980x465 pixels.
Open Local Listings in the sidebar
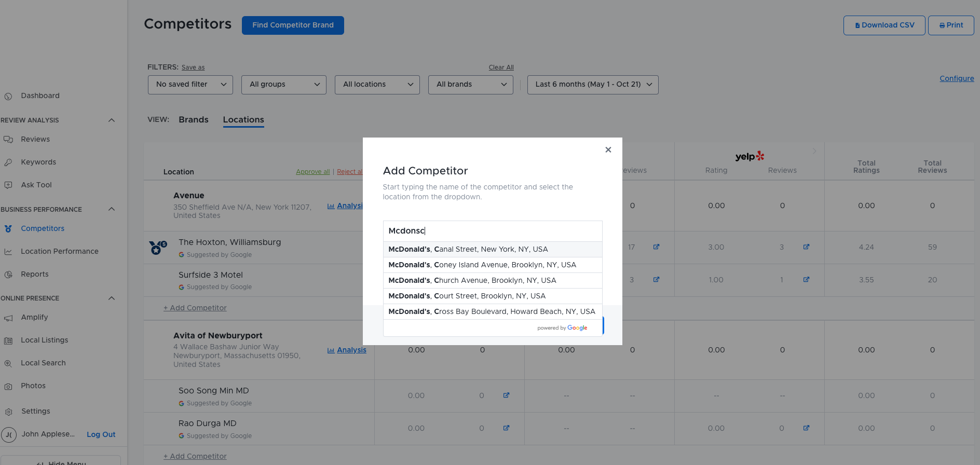pos(45,340)
